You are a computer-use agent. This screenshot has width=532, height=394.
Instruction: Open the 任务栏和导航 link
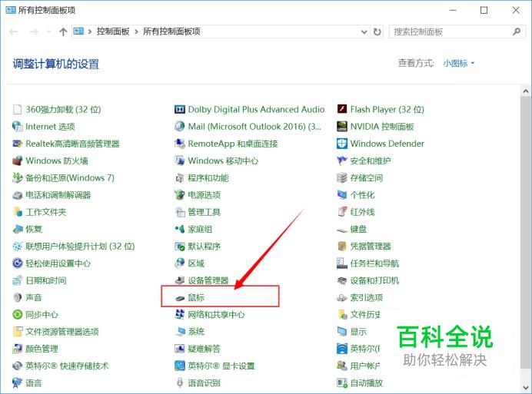tap(374, 263)
